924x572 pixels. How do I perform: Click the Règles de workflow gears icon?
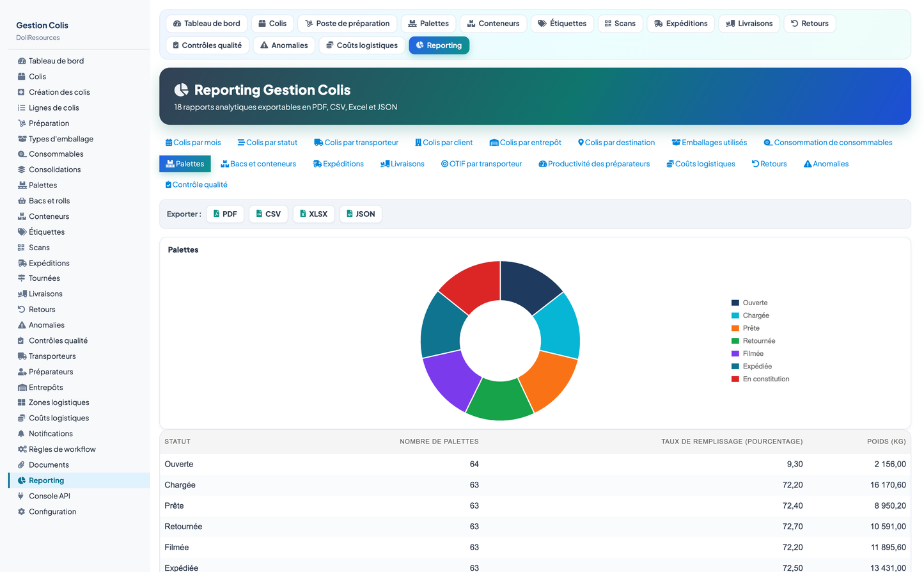(x=22, y=449)
